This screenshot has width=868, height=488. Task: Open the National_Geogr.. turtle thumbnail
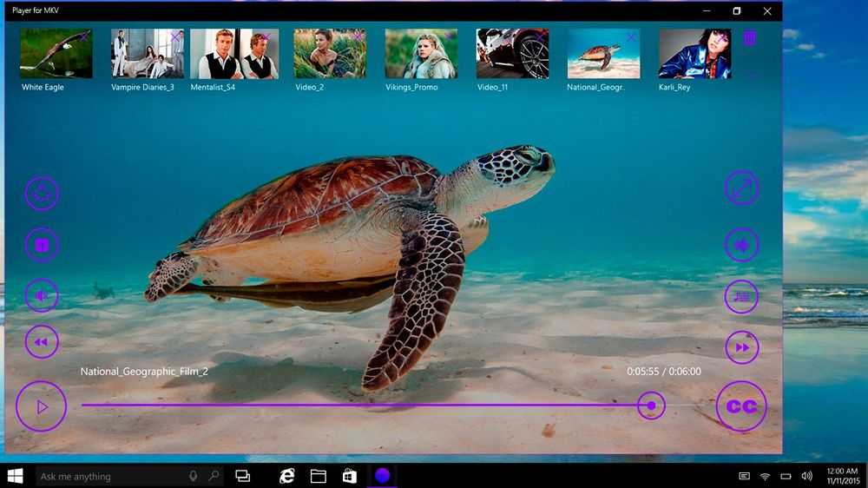coord(603,54)
